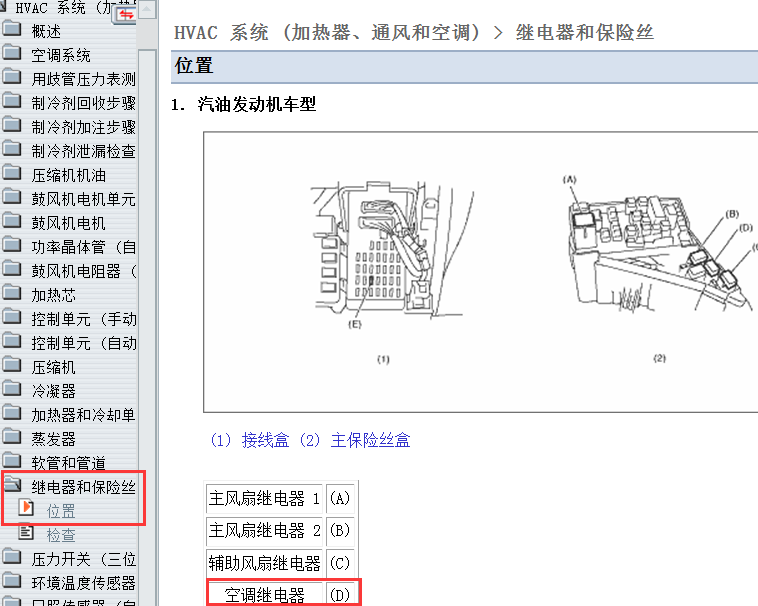Click folder icon next to 加热芯
Screen dimensions: 758x606
coord(12,293)
